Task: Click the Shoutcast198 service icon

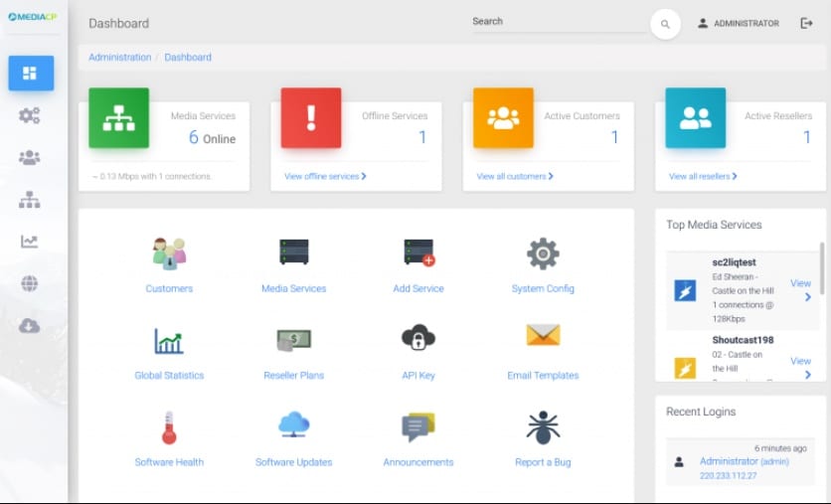Action: tap(685, 369)
